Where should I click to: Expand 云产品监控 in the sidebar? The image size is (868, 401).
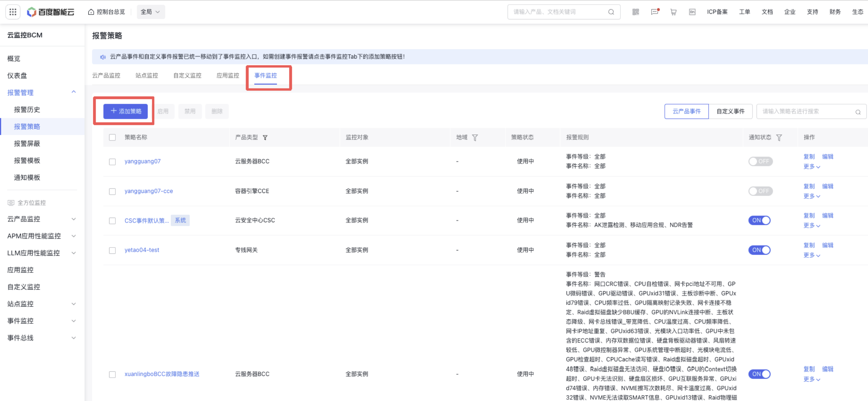[x=74, y=219]
